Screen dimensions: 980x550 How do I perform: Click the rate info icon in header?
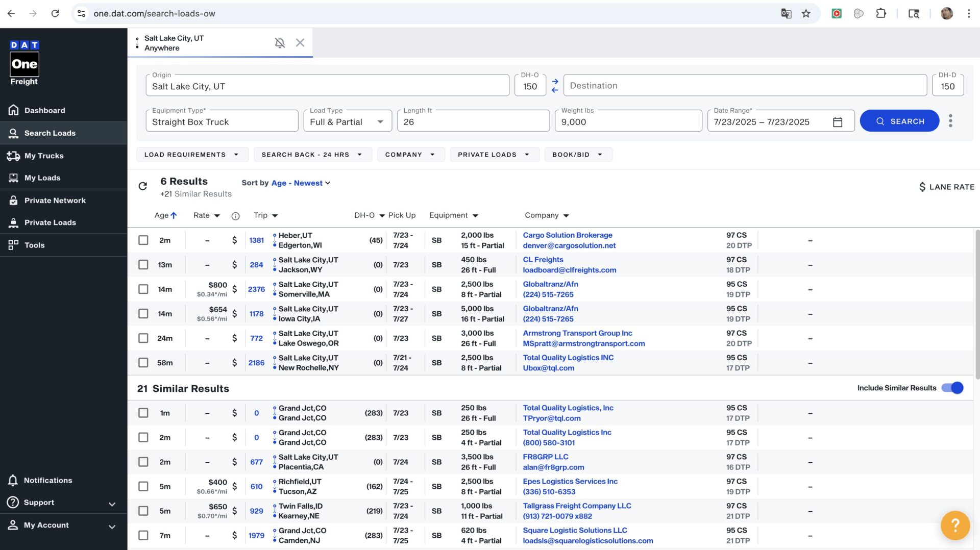235,216
